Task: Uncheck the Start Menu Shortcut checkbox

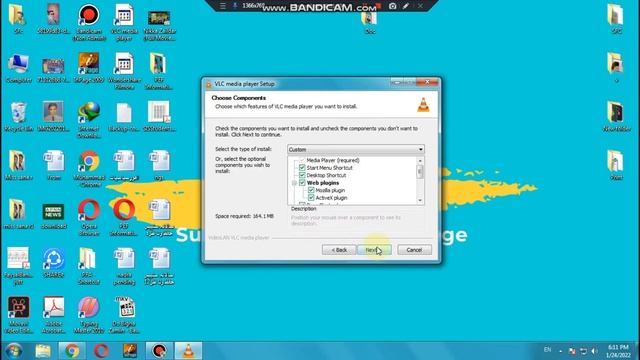Action: click(x=302, y=168)
